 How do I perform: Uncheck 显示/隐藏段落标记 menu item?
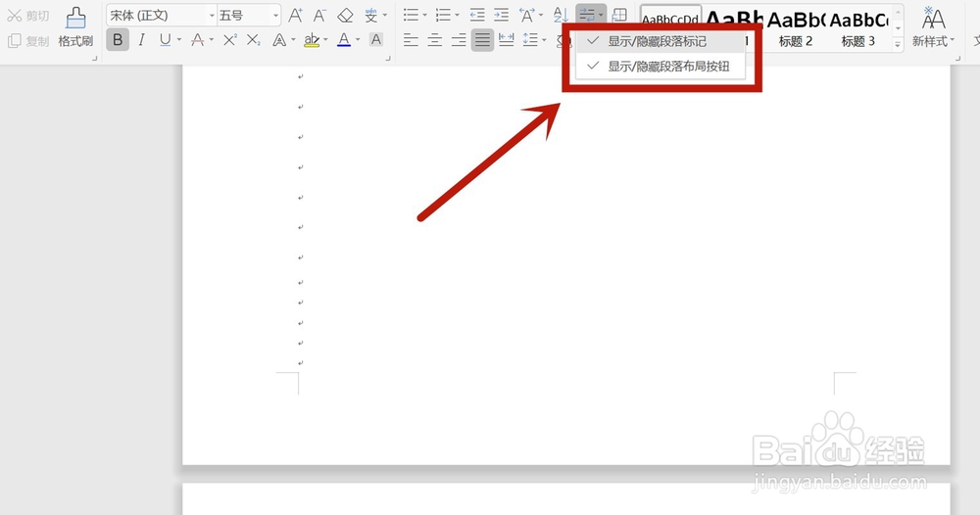tap(660, 42)
